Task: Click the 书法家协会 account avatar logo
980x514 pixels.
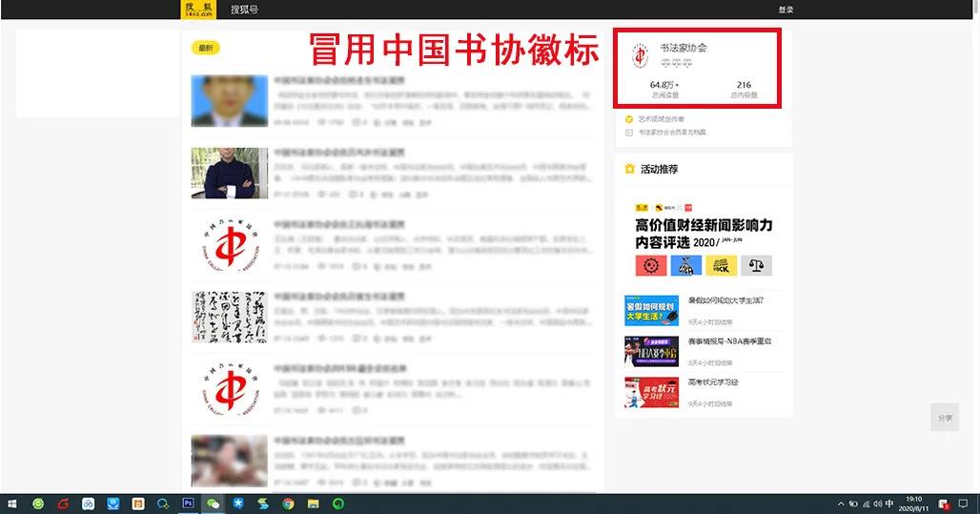Action: (640, 55)
